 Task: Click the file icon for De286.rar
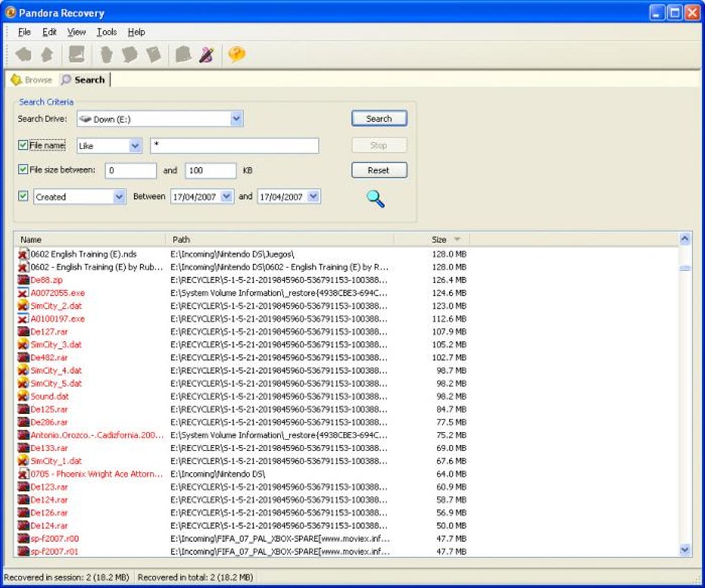pos(23,422)
